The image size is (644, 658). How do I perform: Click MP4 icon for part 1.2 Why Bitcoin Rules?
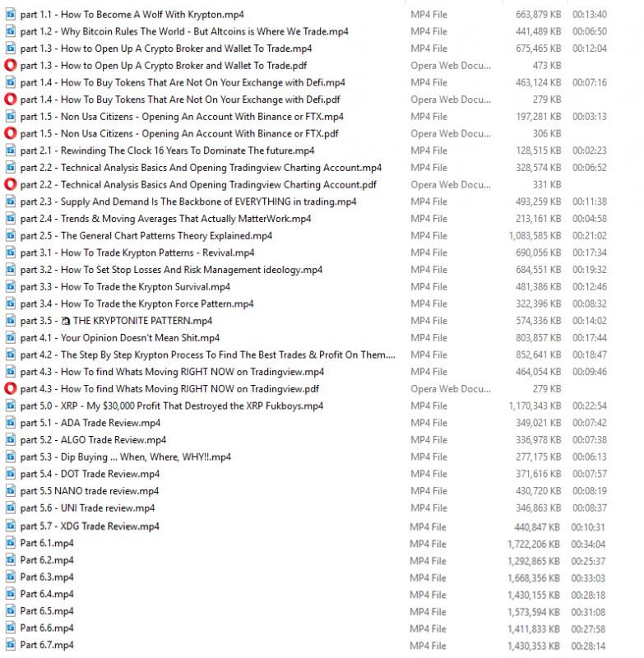click(x=11, y=31)
